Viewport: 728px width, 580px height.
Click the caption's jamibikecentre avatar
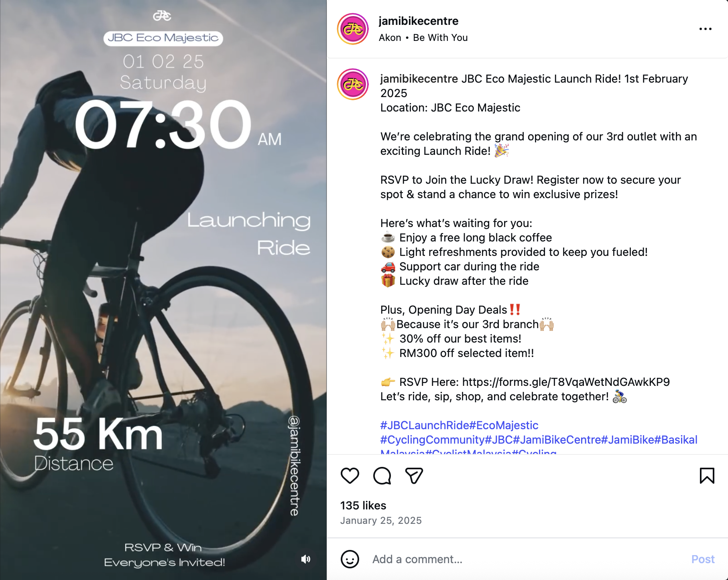coord(353,84)
